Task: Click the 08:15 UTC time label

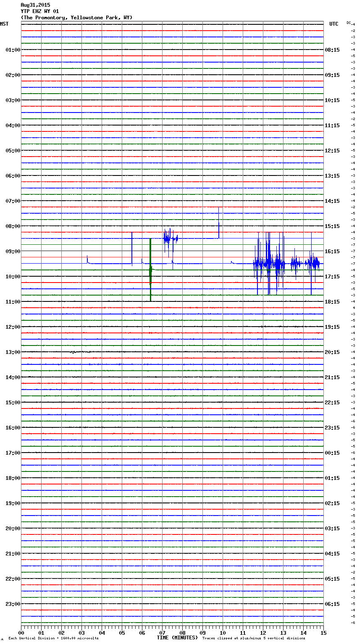Action: point(332,50)
